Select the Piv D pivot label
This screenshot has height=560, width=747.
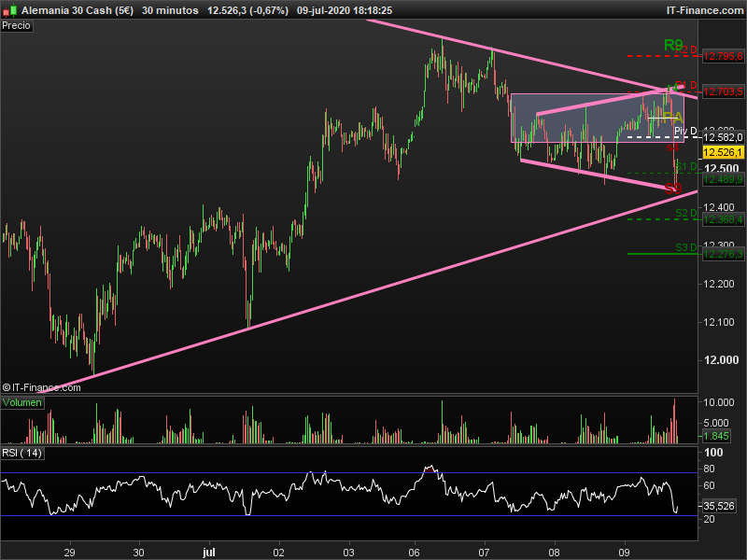click(x=685, y=131)
